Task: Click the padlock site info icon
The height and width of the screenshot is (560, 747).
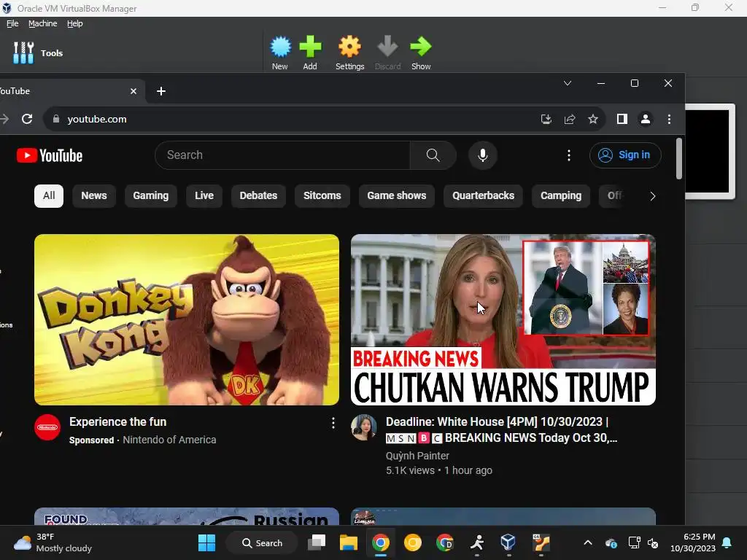Action: tap(55, 119)
